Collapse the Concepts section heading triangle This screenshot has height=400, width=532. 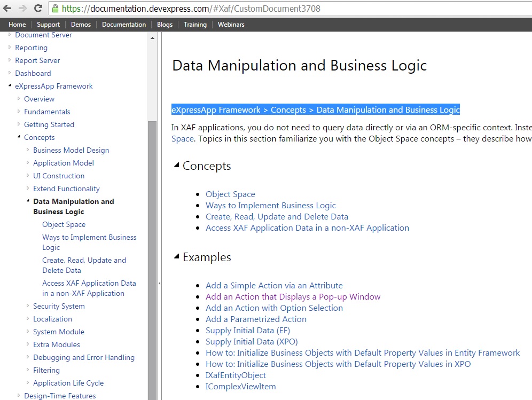pyautogui.click(x=176, y=165)
